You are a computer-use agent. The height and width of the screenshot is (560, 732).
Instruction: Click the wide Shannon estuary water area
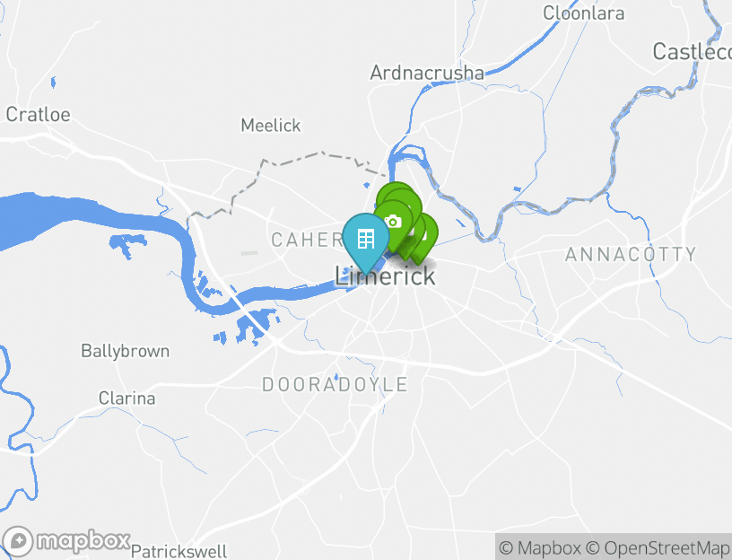70,218
